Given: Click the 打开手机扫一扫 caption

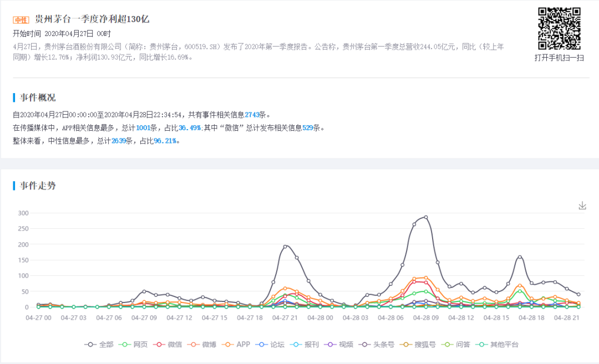Looking at the screenshot, I should click(559, 58).
